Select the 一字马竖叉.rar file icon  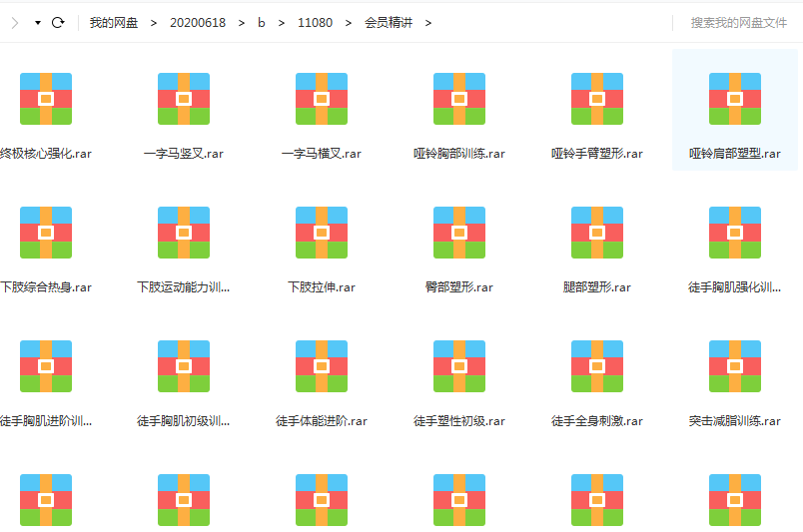pyautogui.click(x=184, y=99)
